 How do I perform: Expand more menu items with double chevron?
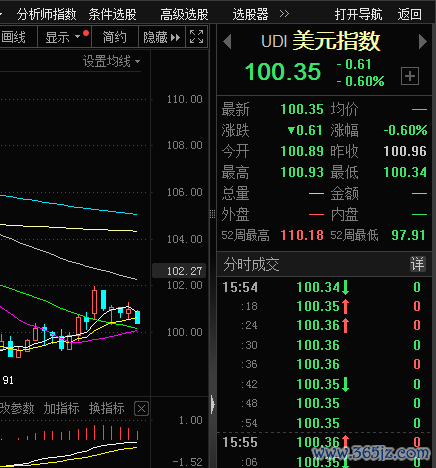tap(284, 14)
